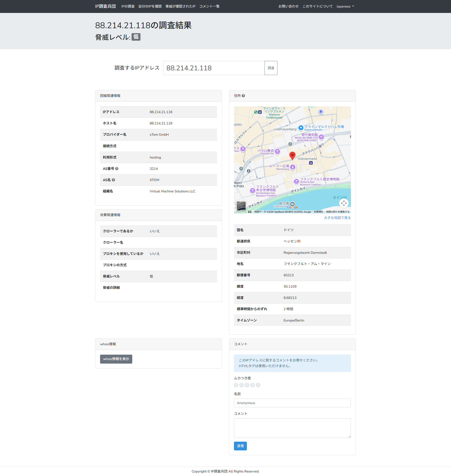Expand whois情報を表示 section
Viewport: 451px width, 476px height.
(116, 359)
